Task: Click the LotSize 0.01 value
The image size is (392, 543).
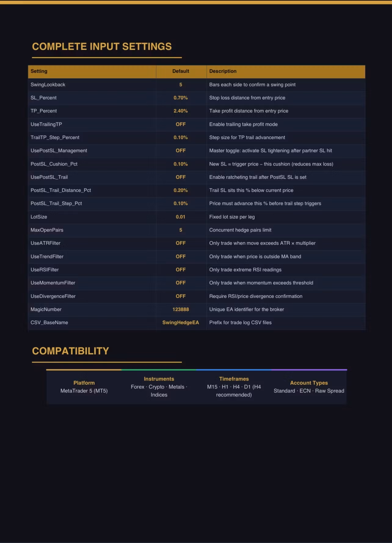Action: pyautogui.click(x=181, y=217)
